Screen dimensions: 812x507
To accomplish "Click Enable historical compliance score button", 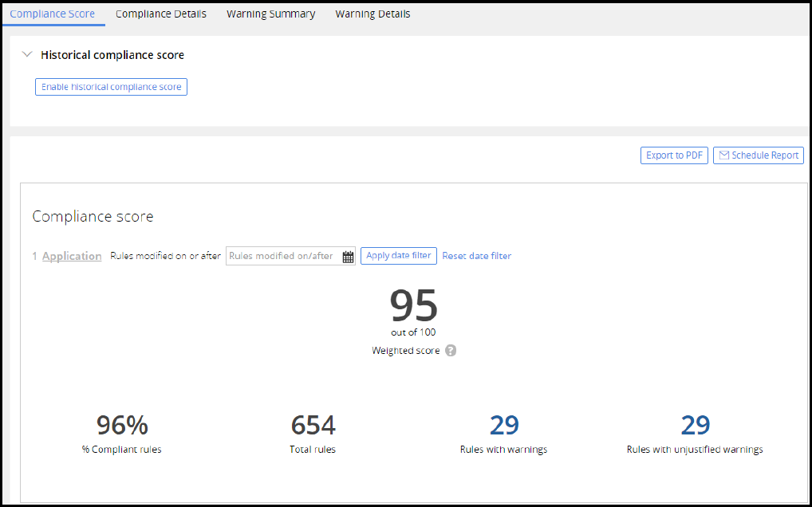I will [111, 87].
